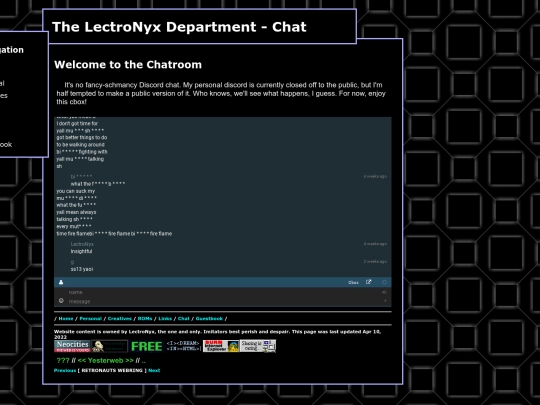The height and width of the screenshot is (405, 540).
Task: Open the Creatives footer link
Action: click(120, 319)
